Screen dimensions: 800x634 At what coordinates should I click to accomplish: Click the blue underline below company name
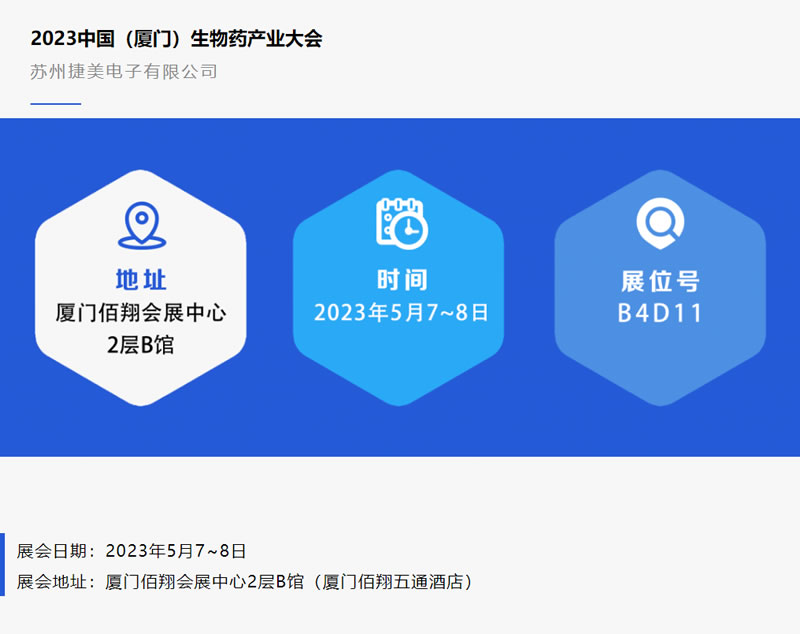55,103
